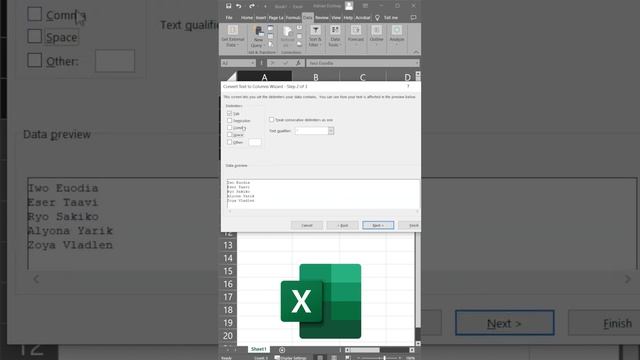Click Next > in the foreground wizard
Image resolution: width=640 pixels, height=360 pixels.
(x=378, y=225)
